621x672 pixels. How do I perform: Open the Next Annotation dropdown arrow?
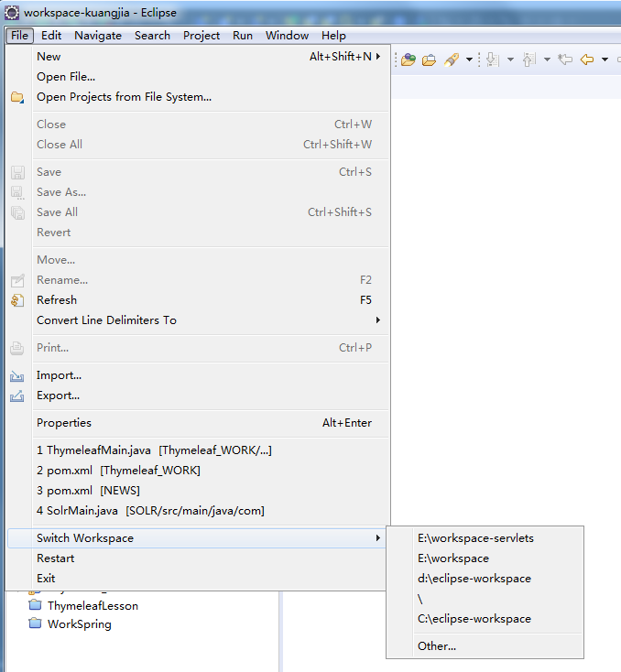coord(510,60)
